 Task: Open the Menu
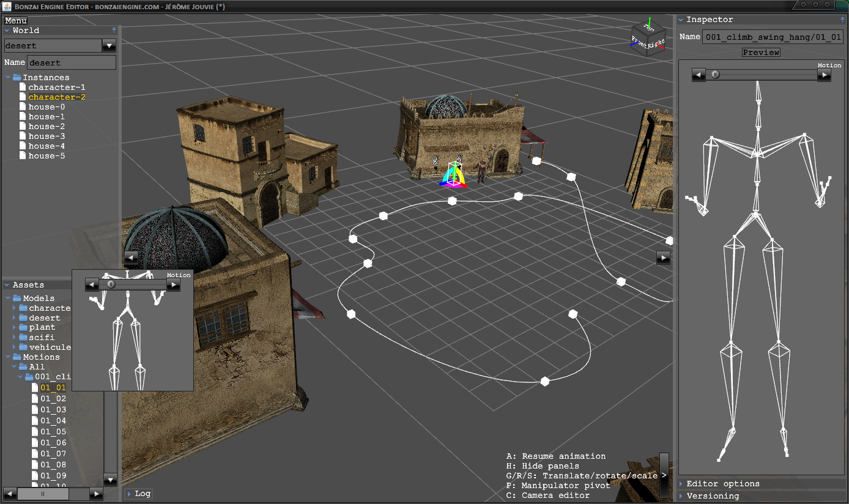tap(15, 21)
